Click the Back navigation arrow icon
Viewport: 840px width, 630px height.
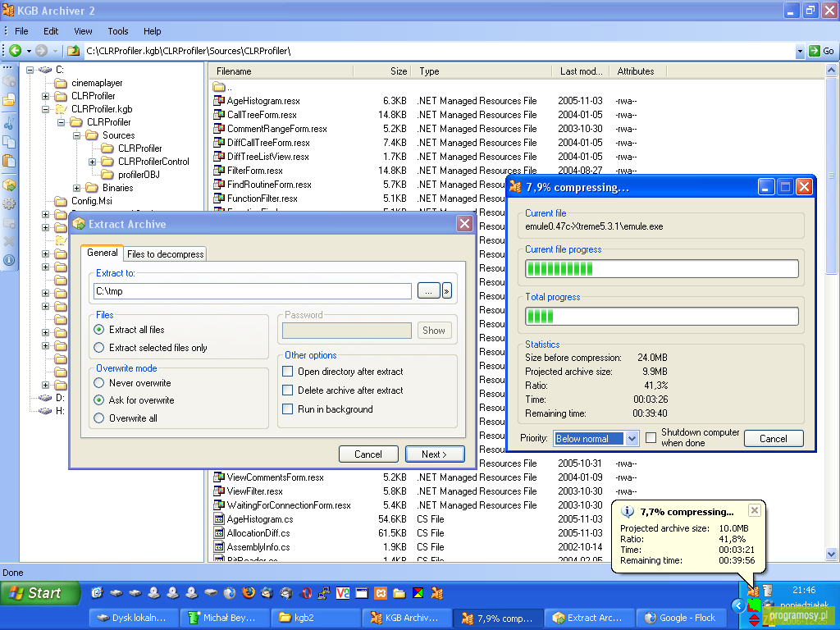(x=16, y=51)
